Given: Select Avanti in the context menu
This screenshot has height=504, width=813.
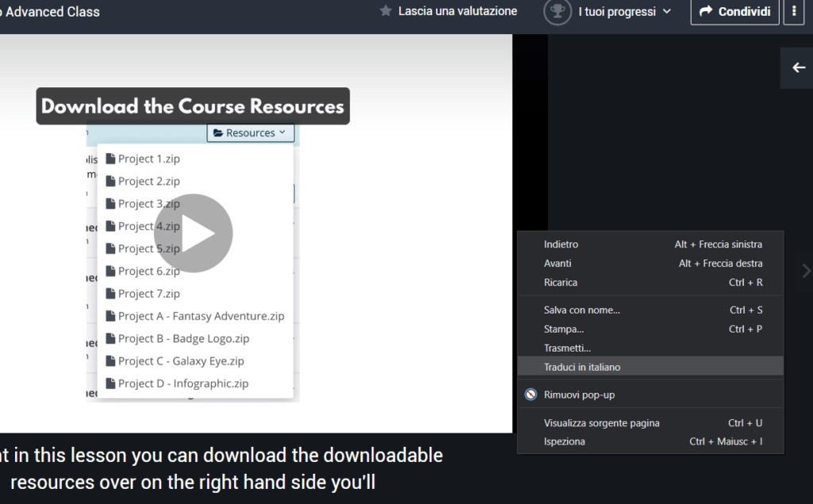Looking at the screenshot, I should 557,264.
